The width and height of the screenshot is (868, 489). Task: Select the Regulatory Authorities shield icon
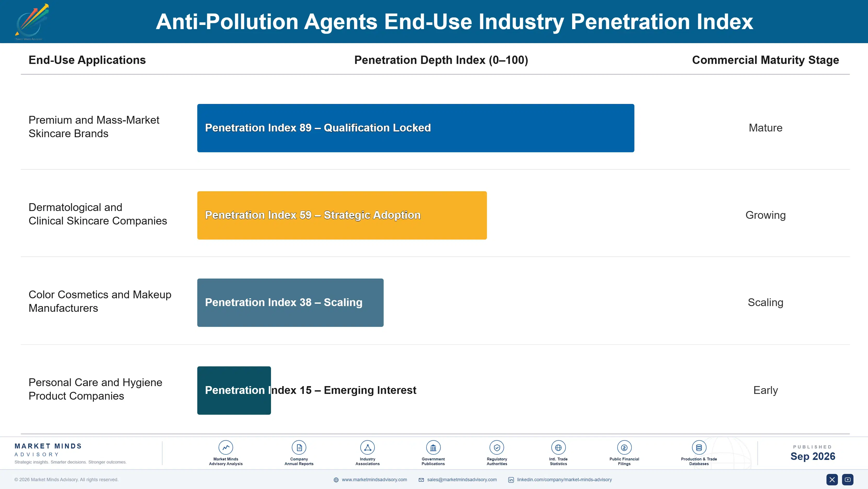click(497, 447)
